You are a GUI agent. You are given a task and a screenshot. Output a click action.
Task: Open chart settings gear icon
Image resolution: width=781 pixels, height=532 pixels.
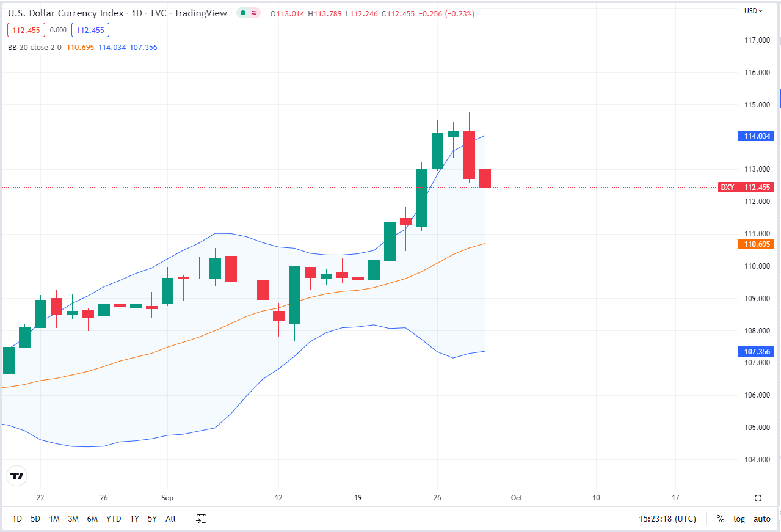click(758, 498)
